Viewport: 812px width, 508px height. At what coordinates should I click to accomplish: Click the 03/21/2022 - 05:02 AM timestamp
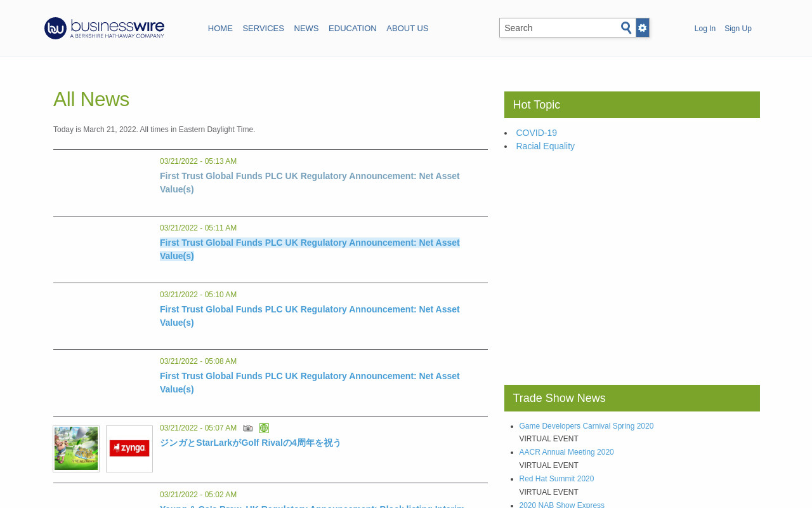[198, 495]
